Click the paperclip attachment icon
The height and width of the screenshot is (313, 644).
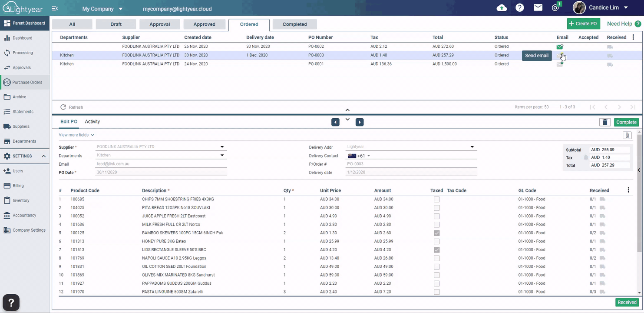(x=627, y=135)
